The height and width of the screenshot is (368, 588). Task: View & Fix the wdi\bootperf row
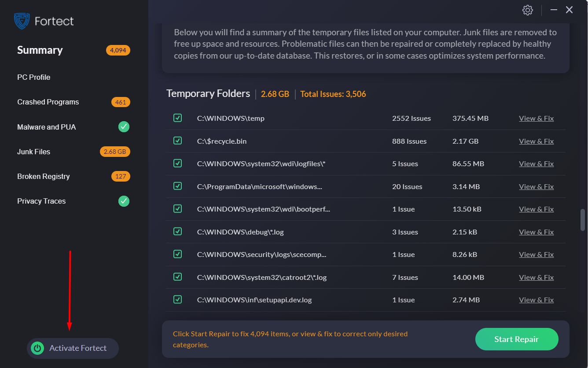tap(537, 209)
